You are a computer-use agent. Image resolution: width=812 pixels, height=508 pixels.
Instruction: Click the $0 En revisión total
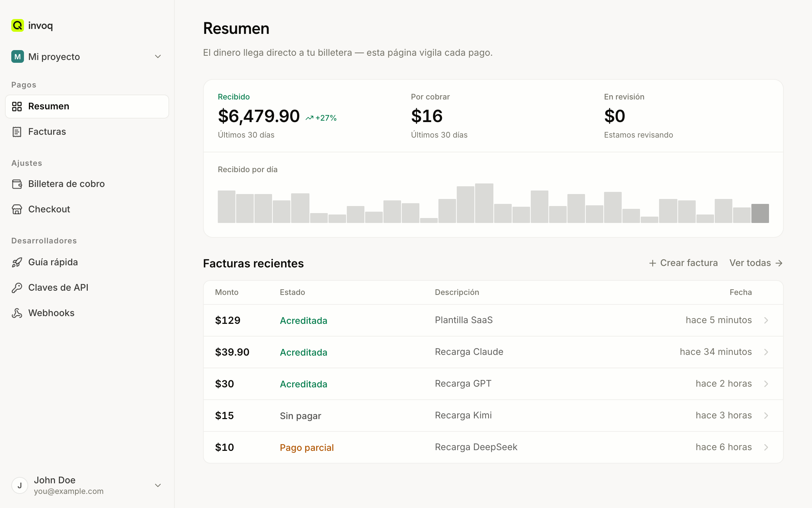pos(615,116)
